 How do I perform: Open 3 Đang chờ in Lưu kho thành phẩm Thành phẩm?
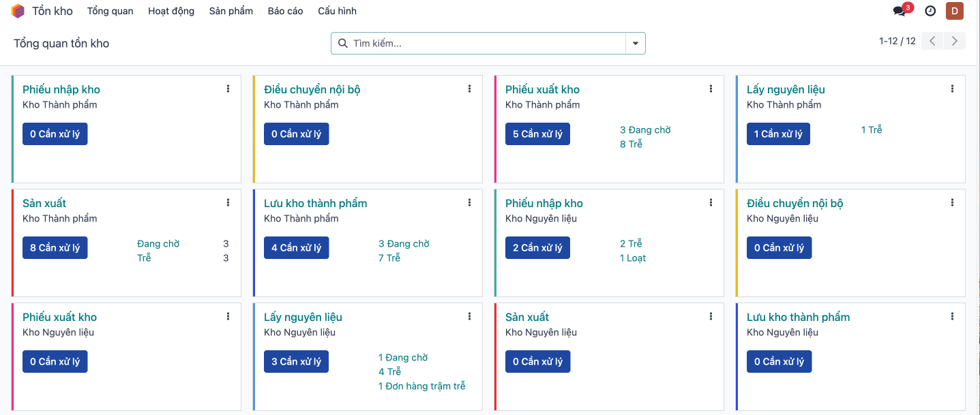tap(404, 243)
